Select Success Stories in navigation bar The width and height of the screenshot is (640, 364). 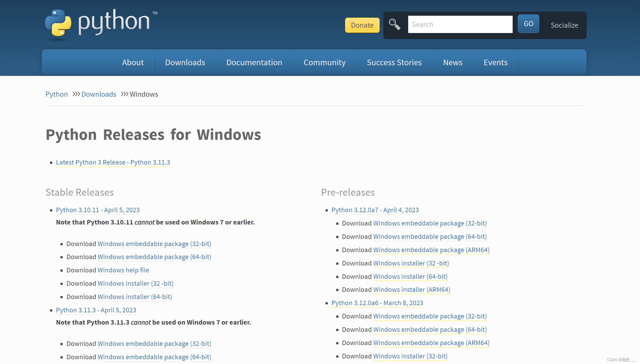[x=394, y=62]
